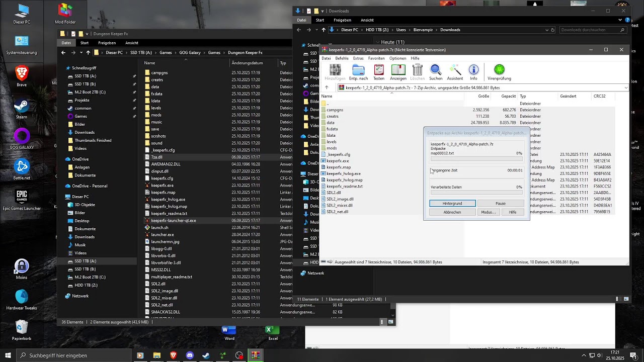644x362 pixels.
Task: Click the Testen toolbar icon
Action: tap(379, 72)
